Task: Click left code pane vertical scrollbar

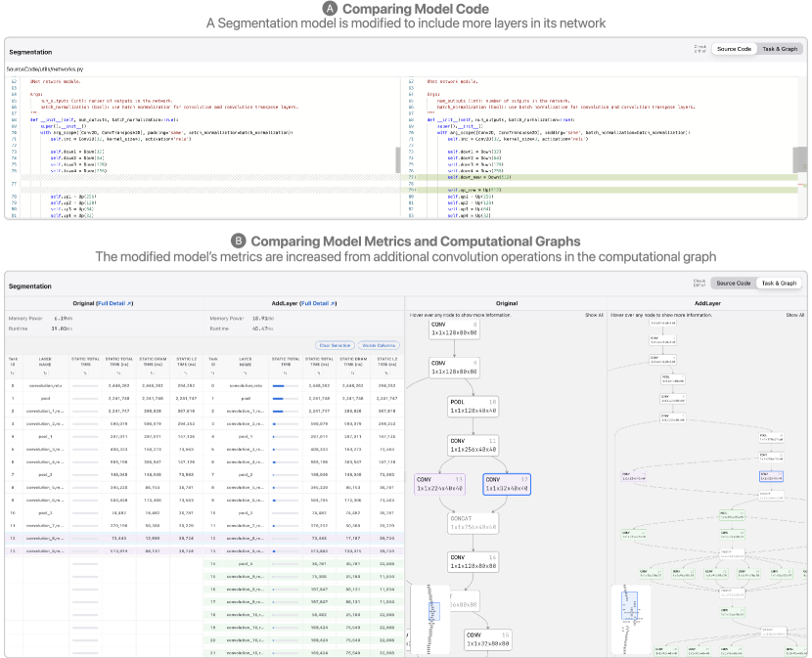Action: point(398,160)
